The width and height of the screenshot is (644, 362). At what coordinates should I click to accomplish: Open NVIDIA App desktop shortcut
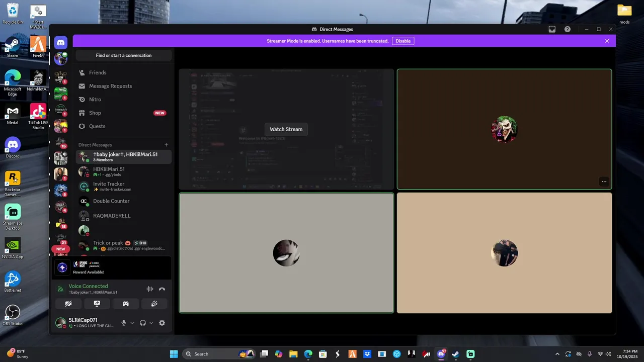tap(13, 248)
